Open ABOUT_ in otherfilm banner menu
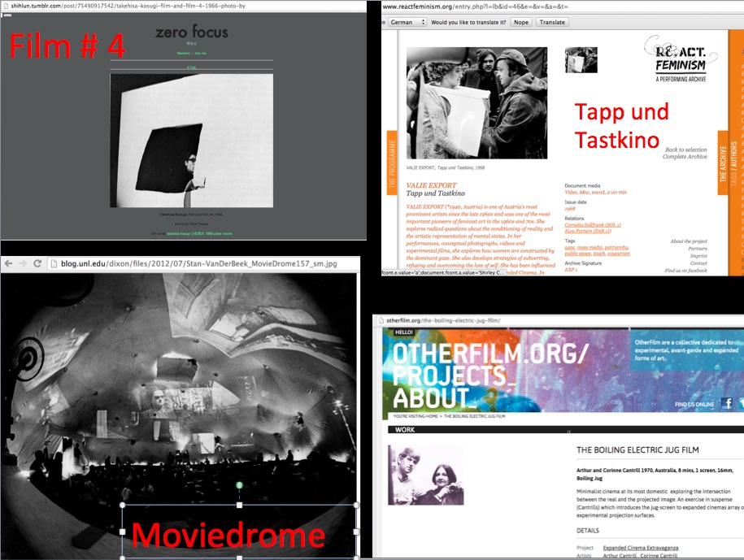Screen dimensions: 744x560 [433, 399]
